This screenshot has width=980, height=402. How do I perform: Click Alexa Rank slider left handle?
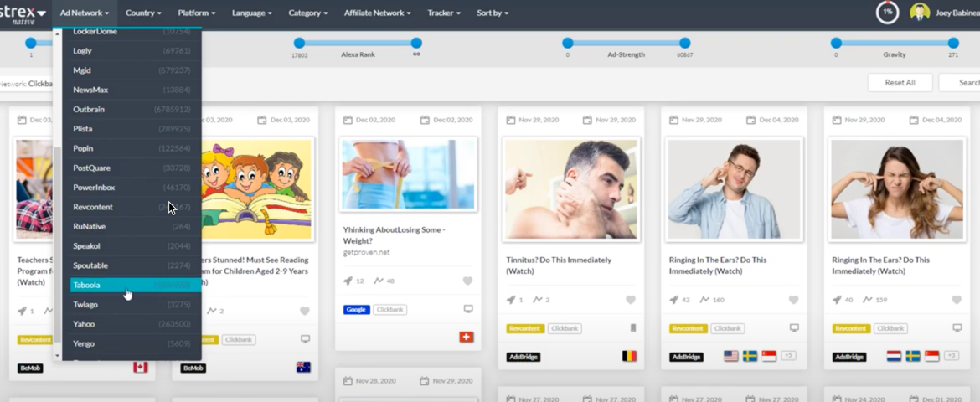click(299, 44)
